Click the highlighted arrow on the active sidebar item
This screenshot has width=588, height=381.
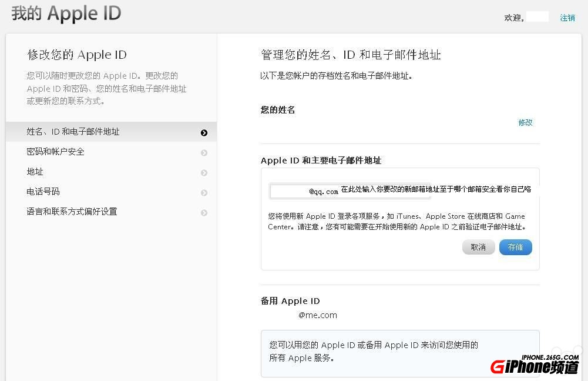(x=204, y=133)
